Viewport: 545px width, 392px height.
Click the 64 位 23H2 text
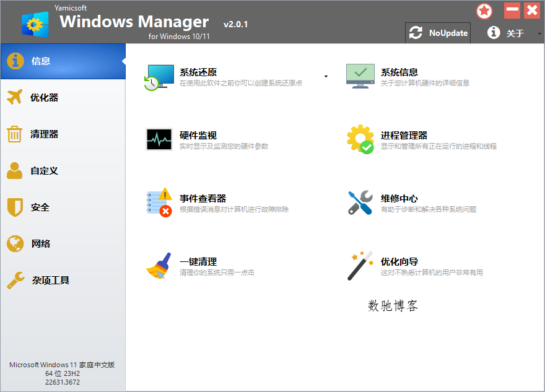pyautogui.click(x=63, y=373)
